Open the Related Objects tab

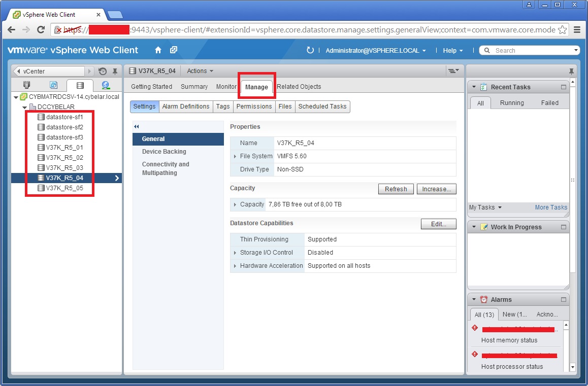point(299,87)
